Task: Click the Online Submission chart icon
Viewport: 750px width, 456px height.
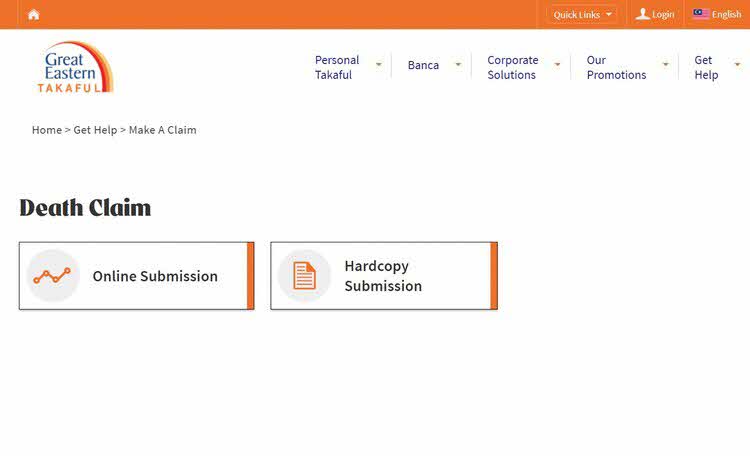Action: click(52, 276)
